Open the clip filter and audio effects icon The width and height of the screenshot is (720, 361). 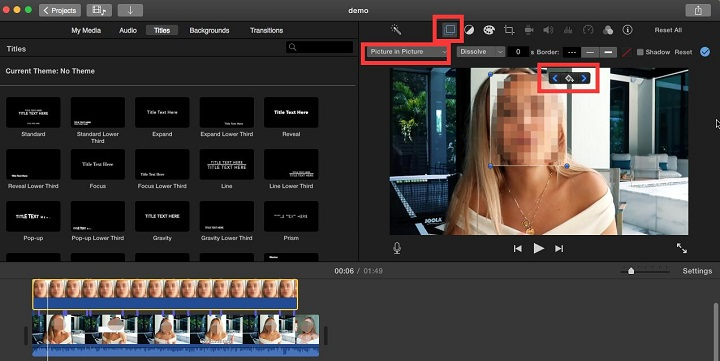(x=608, y=30)
